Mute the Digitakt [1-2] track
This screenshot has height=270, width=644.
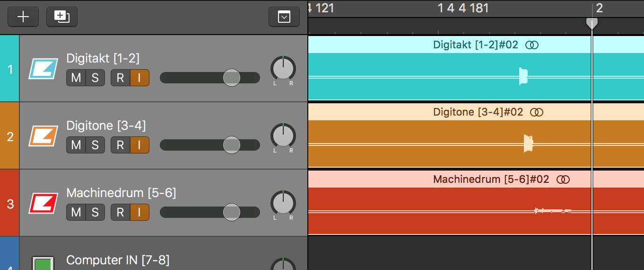(x=76, y=78)
